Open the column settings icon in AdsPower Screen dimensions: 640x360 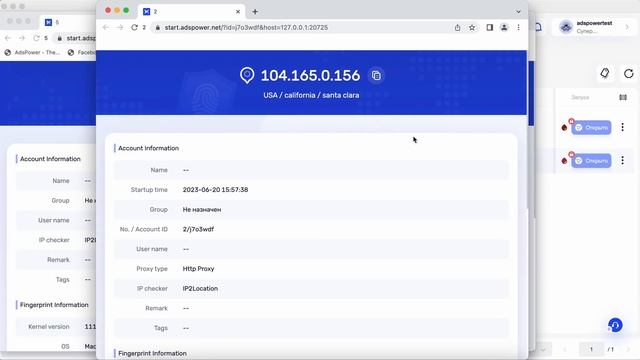[623, 97]
